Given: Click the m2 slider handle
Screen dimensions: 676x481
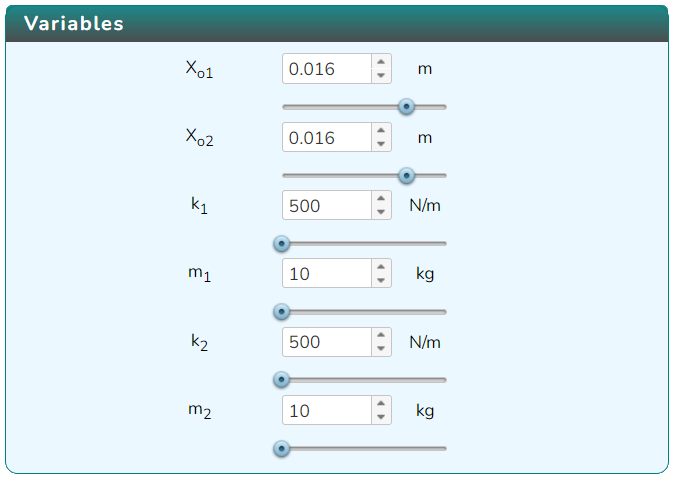Looking at the screenshot, I should pos(282,449).
